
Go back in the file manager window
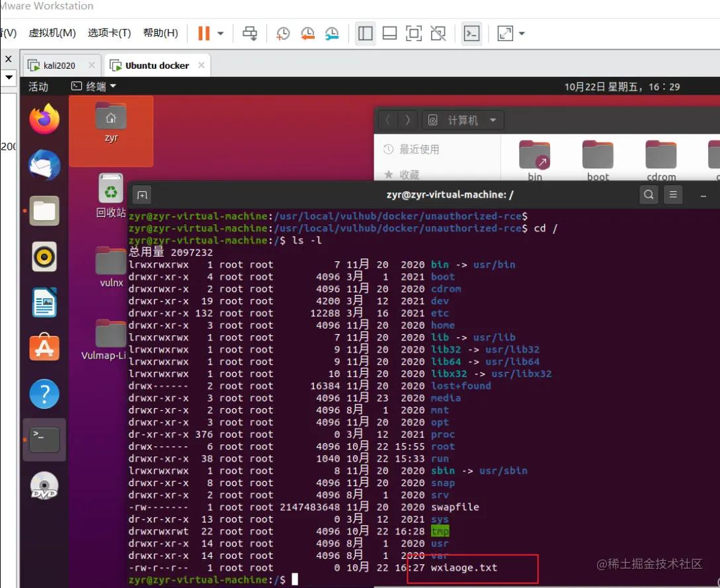(x=388, y=120)
